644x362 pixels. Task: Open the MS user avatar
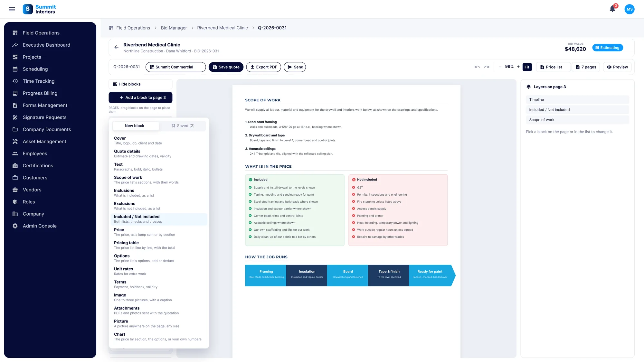[x=630, y=9]
